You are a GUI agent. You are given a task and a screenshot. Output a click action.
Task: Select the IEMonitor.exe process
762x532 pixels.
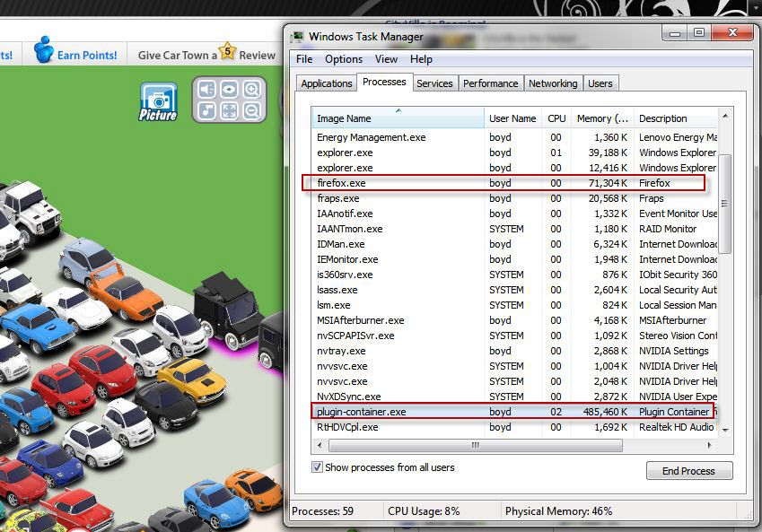click(x=515, y=259)
